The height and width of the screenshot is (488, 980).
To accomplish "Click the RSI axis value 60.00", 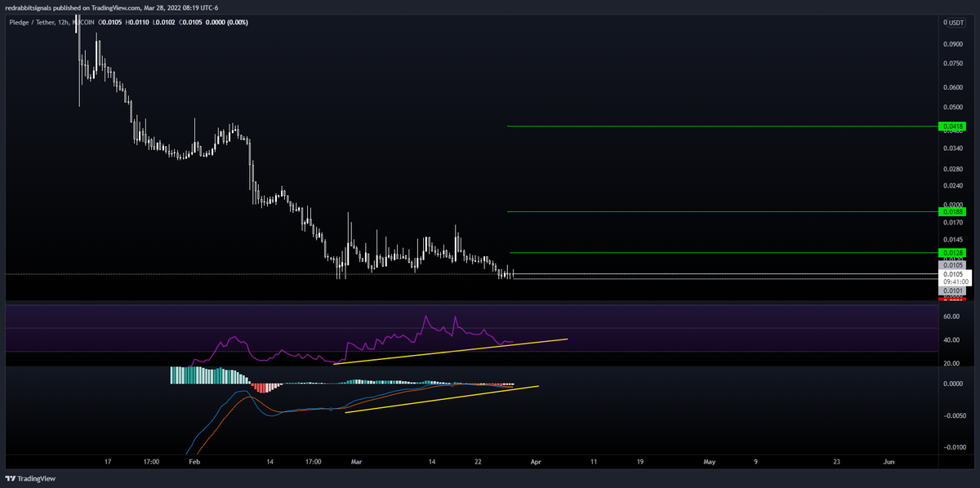I will [x=951, y=316].
